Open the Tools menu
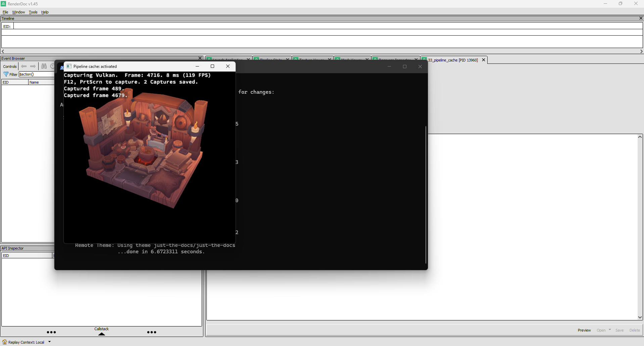The height and width of the screenshot is (346, 644). (33, 12)
